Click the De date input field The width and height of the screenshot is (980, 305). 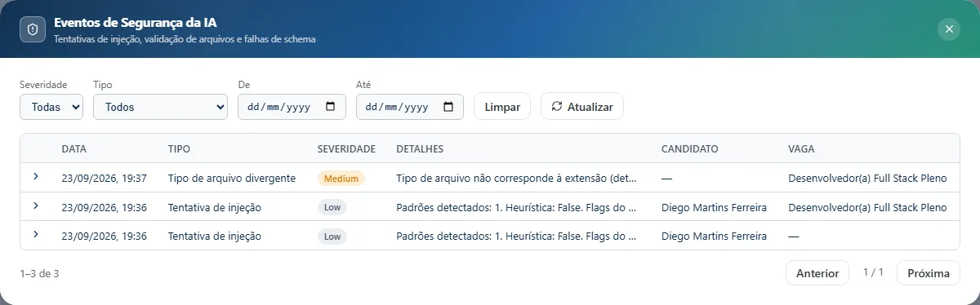(x=292, y=107)
